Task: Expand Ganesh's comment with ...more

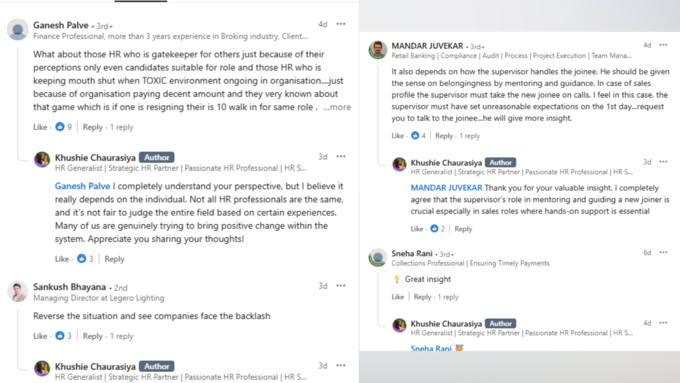Action: click(337, 107)
